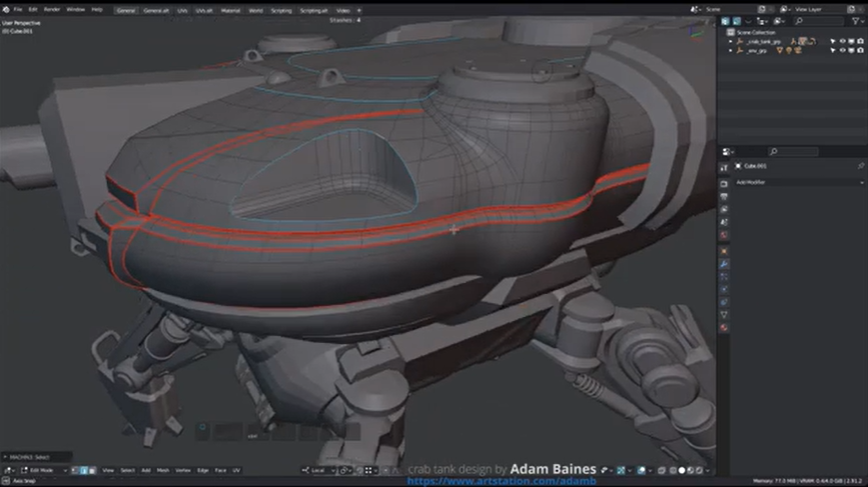Add a new workspace with plus button
The width and height of the screenshot is (868, 487).
pos(359,11)
